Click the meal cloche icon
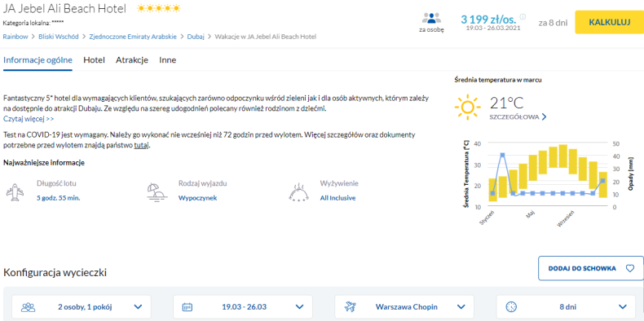 tap(299, 191)
